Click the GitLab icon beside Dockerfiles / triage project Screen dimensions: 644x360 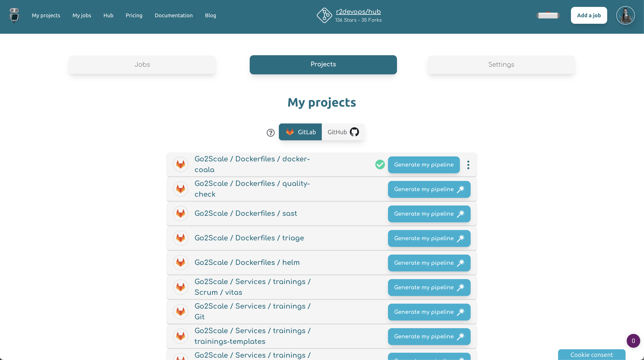click(x=180, y=238)
